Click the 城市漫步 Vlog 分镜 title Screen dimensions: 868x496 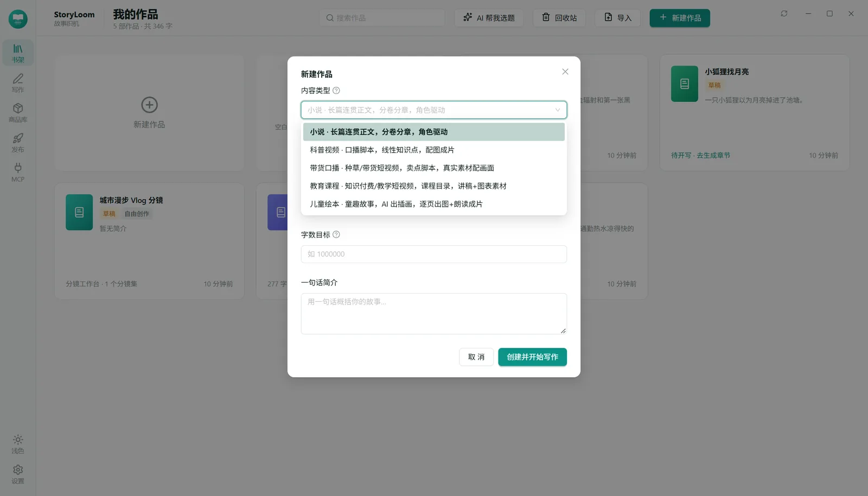click(131, 200)
